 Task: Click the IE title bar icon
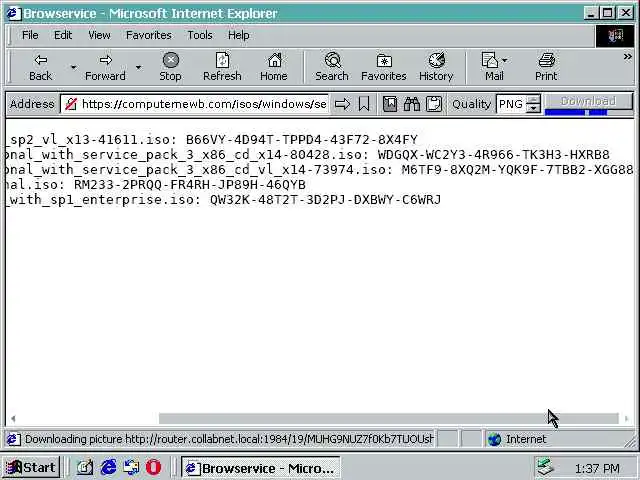pos(13,13)
